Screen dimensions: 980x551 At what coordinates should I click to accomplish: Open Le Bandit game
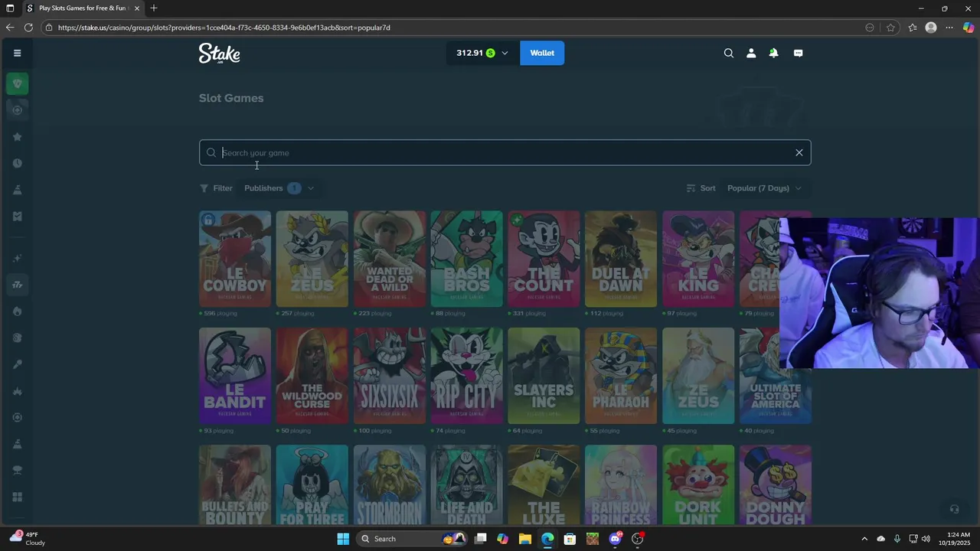[x=235, y=376]
